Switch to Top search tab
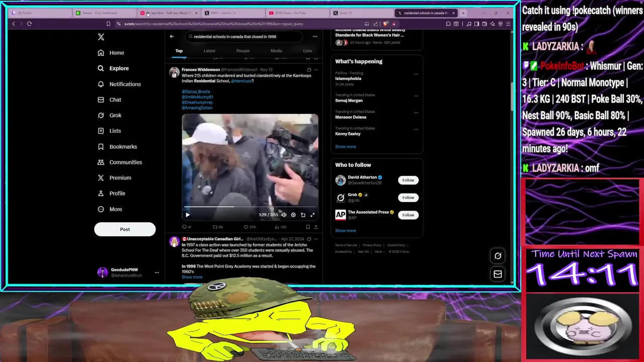The width and height of the screenshot is (644, 362). (x=179, y=51)
